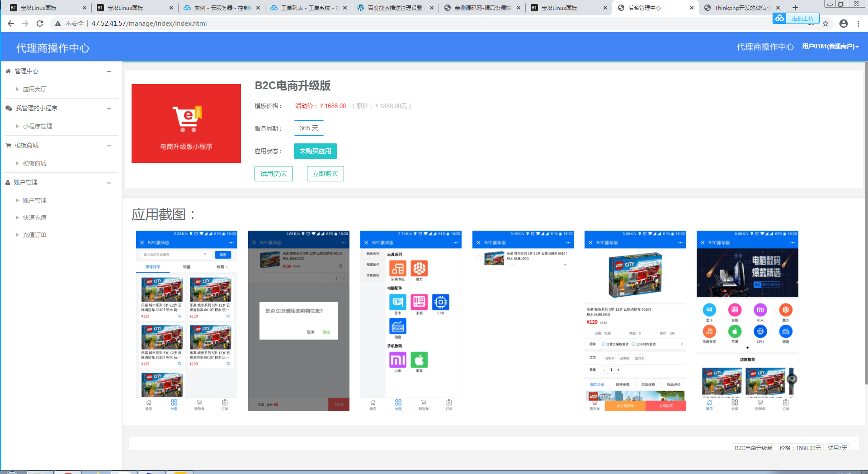The height and width of the screenshot is (474, 868).
Task: Click the browser back arrow
Action: coord(11,24)
